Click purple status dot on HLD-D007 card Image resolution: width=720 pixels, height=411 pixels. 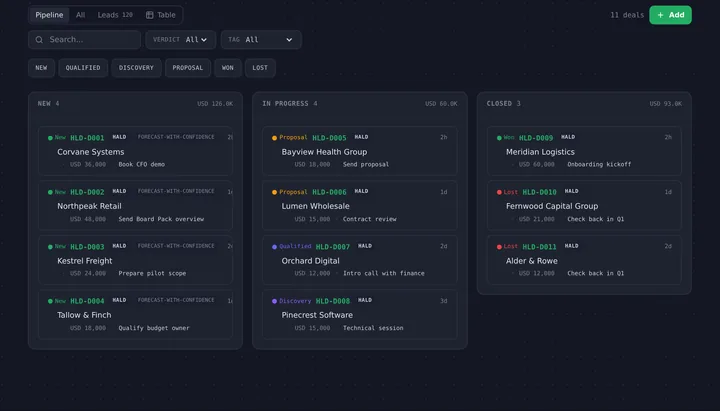pos(275,247)
